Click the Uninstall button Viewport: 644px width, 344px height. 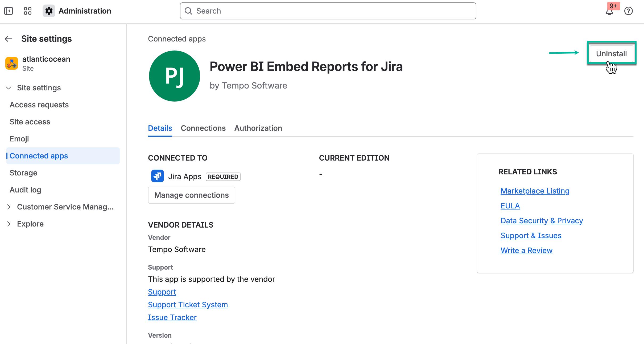(x=611, y=54)
